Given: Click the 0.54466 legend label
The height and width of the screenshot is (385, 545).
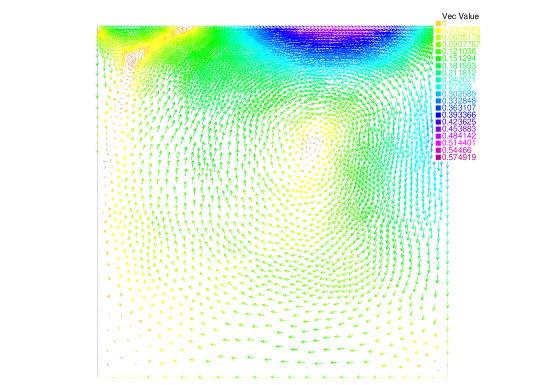Looking at the screenshot, I should pyautogui.click(x=457, y=150).
